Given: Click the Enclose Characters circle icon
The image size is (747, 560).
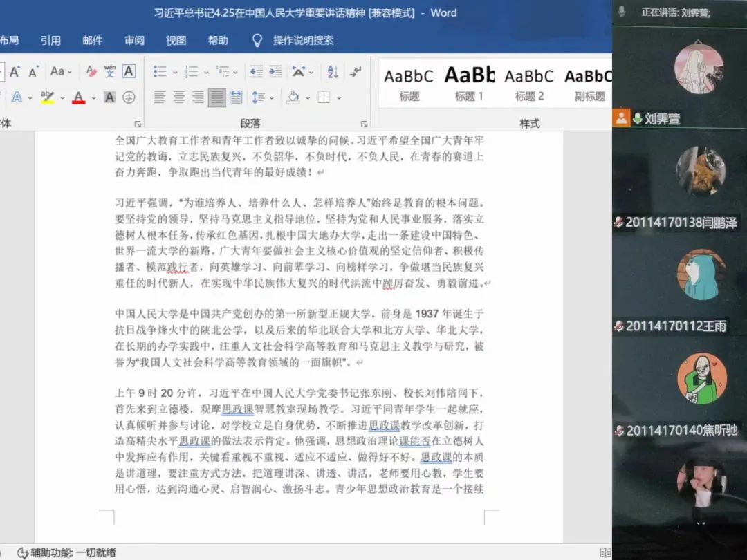Looking at the screenshot, I should click(x=129, y=97).
